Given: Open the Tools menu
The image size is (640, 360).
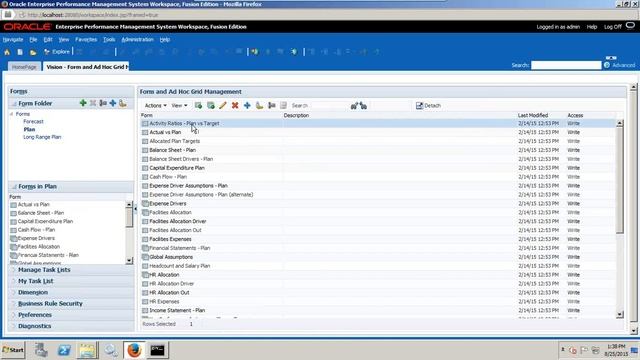Looking at the screenshot, I should coord(109,40).
